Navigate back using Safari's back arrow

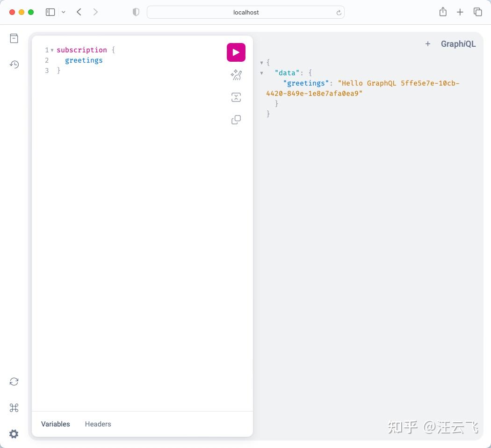(x=79, y=12)
